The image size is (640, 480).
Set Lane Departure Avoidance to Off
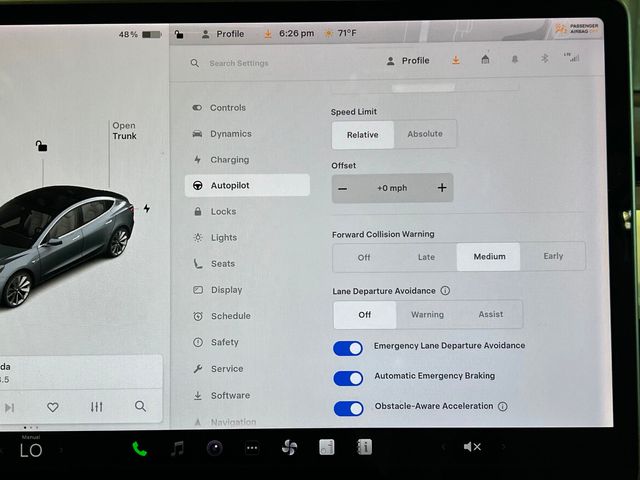coord(365,315)
